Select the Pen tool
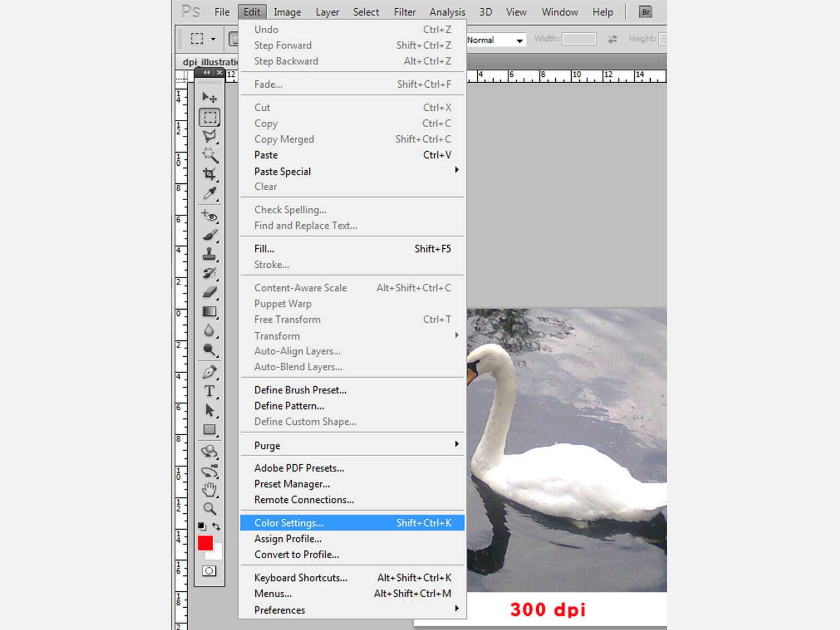840x630 pixels. coord(209,372)
